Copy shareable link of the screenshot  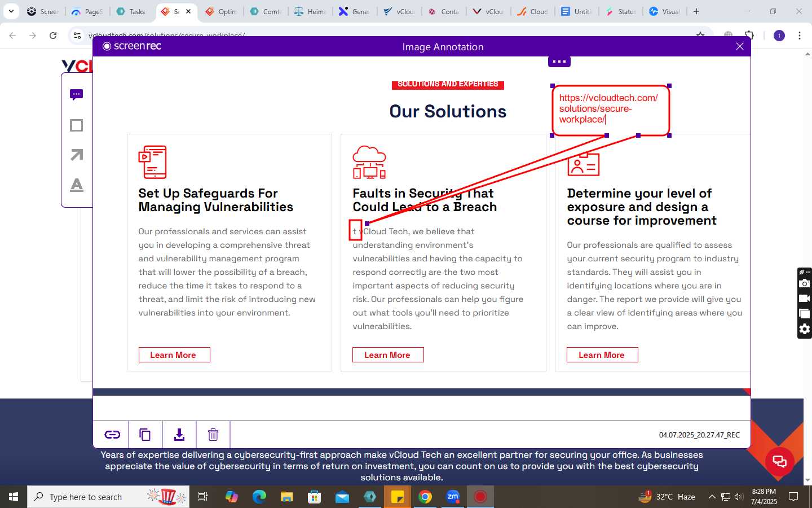tap(112, 435)
